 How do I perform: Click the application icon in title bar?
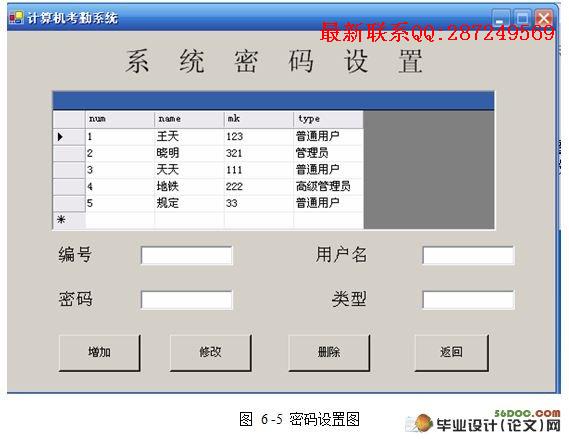[x=16, y=17]
